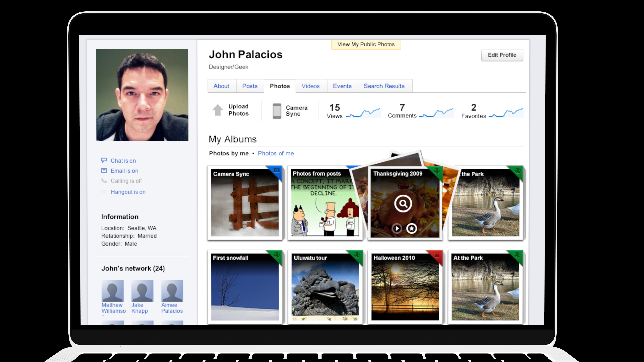Image resolution: width=644 pixels, height=362 pixels.
Task: Open Jake Knapp's profile link
Action: click(140, 308)
